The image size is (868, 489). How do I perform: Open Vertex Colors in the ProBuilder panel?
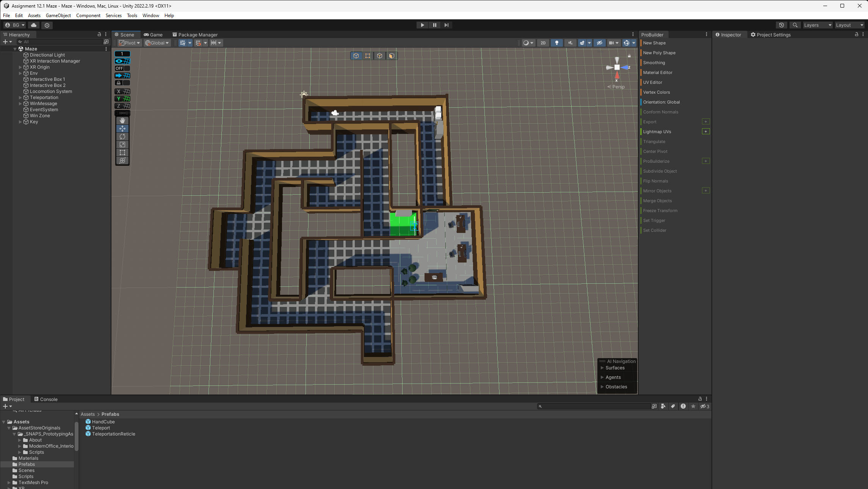click(656, 92)
